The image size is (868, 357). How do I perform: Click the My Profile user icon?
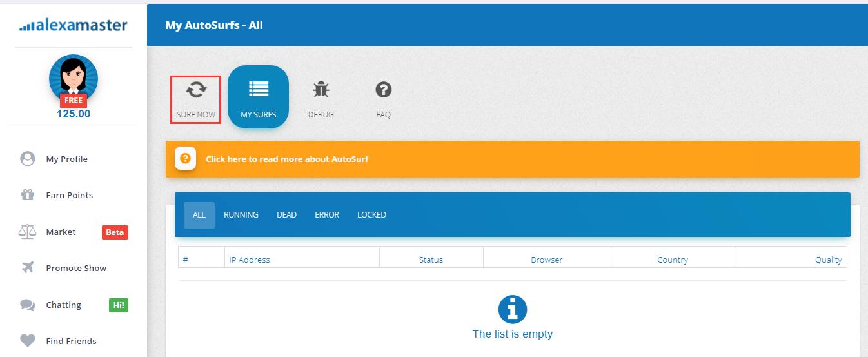click(27, 159)
